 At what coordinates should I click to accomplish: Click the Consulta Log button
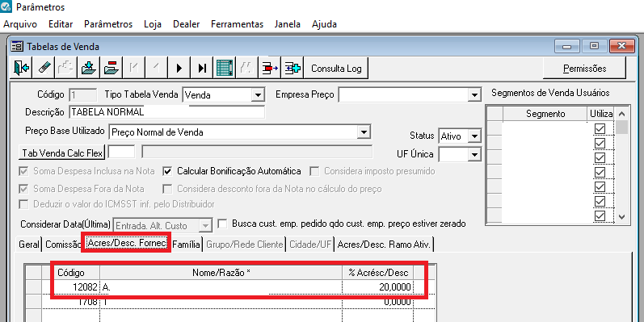pyautogui.click(x=336, y=68)
